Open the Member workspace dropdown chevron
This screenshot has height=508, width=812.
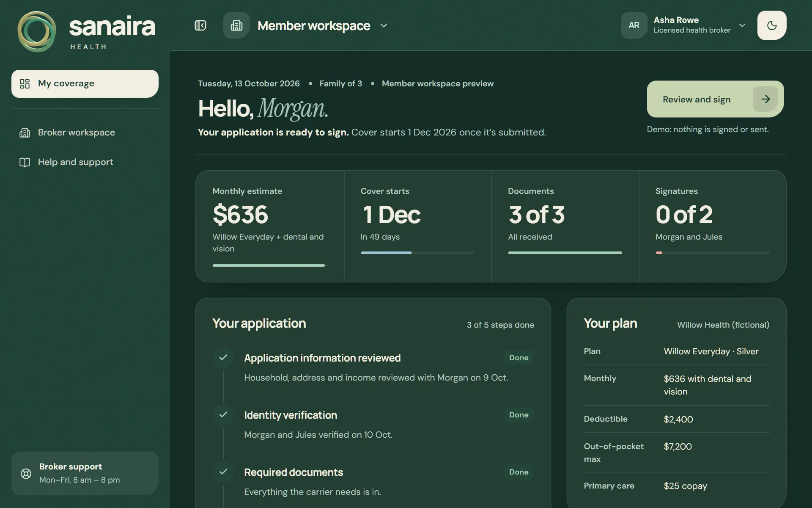click(384, 25)
